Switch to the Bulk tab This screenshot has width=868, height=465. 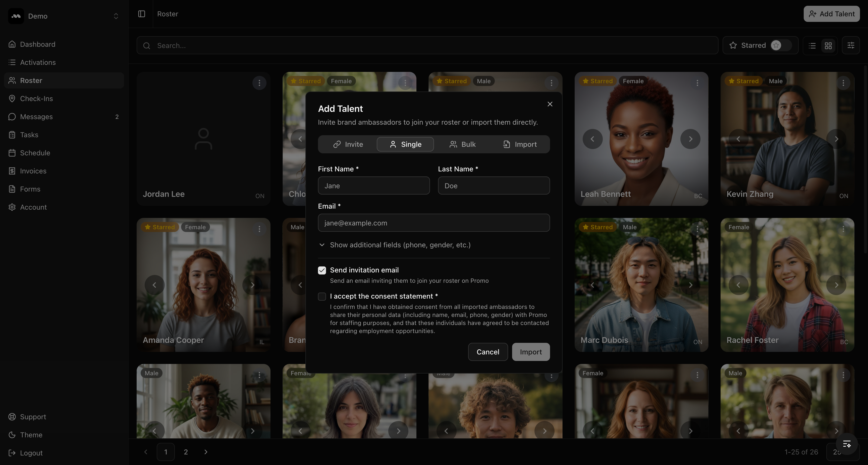[x=462, y=144]
